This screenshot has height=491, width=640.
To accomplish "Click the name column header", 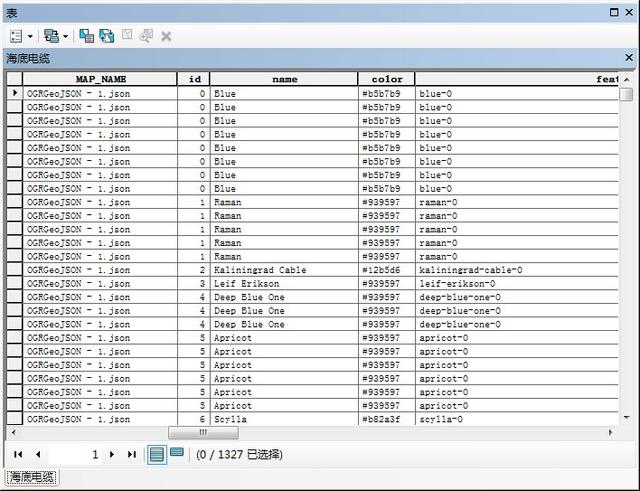I will (285, 78).
